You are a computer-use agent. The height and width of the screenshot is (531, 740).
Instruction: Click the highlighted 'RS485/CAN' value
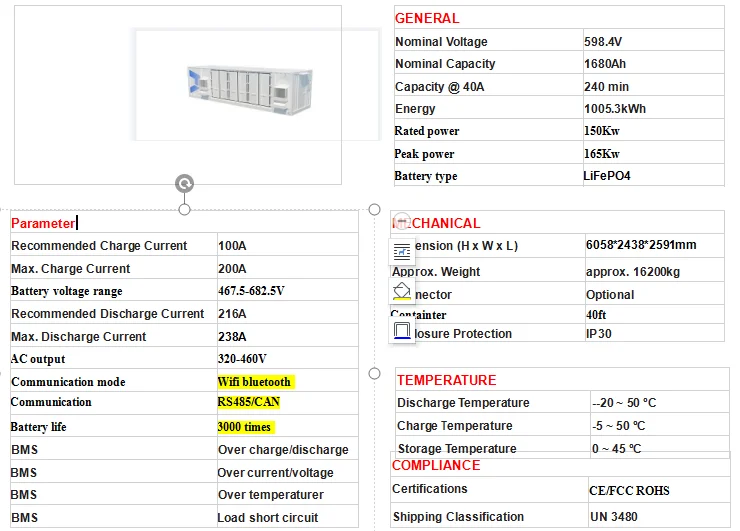coord(251,403)
